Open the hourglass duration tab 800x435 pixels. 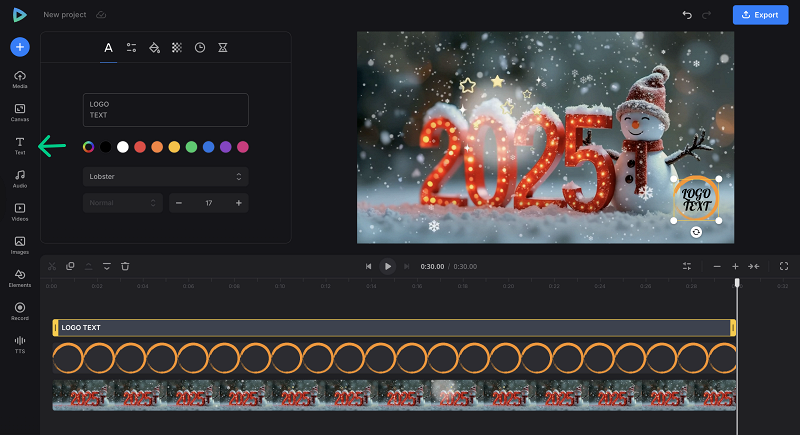(223, 47)
